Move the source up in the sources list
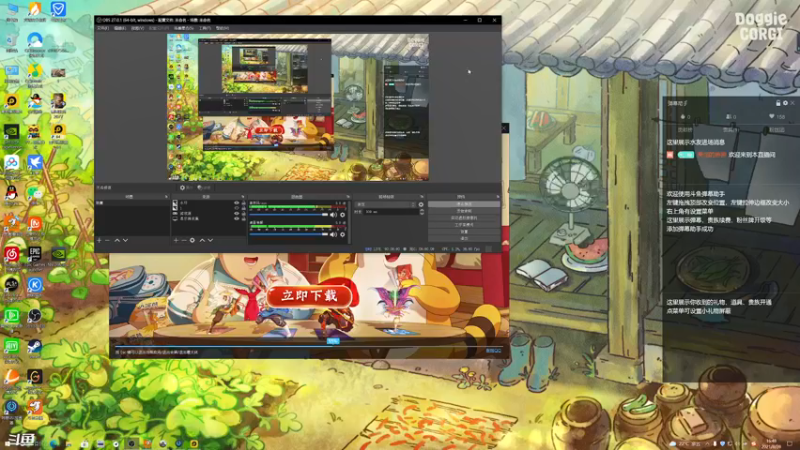Image resolution: width=800 pixels, height=450 pixels. point(202,240)
